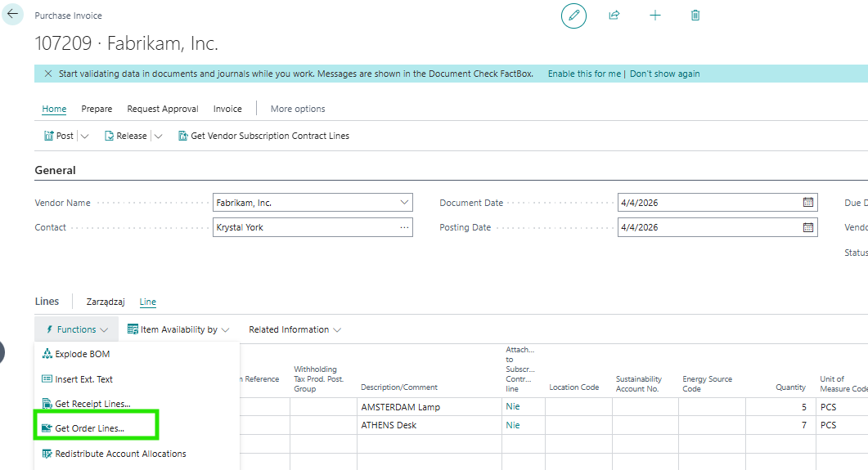This screenshot has height=470, width=868.
Task: Open the Vendor Name dropdown
Action: [x=404, y=203]
